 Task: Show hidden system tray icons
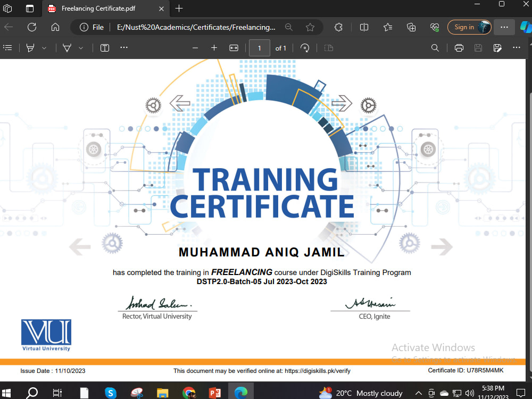point(419,393)
